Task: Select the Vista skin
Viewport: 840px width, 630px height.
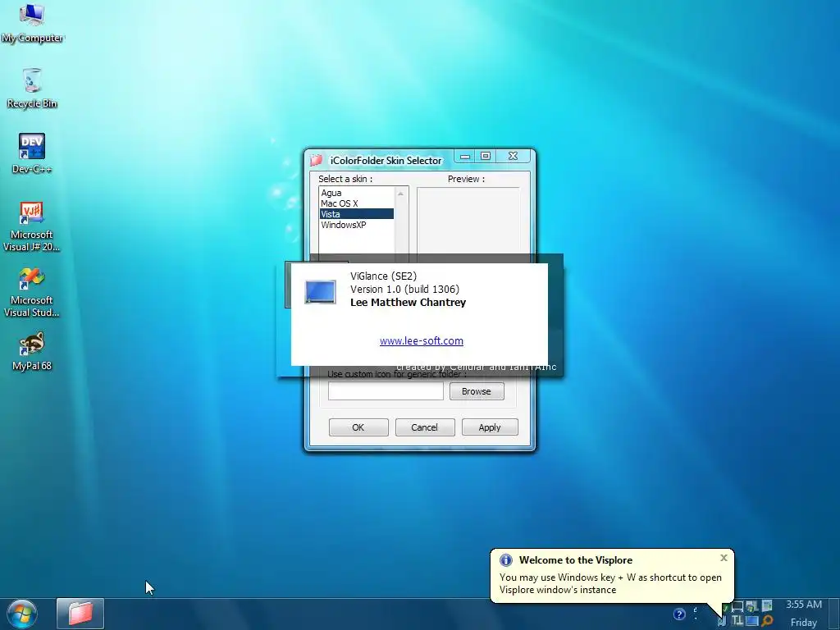Action: click(356, 214)
